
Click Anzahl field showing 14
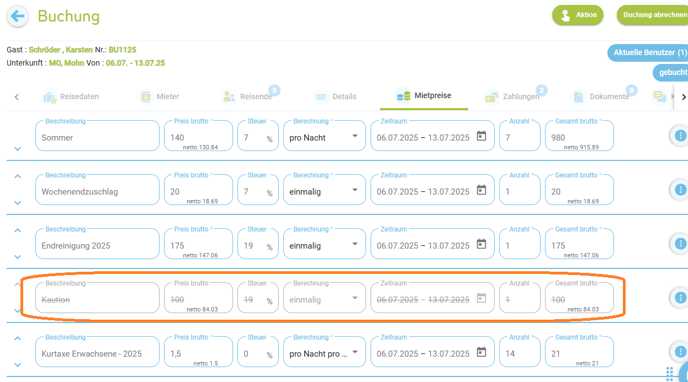(x=520, y=352)
